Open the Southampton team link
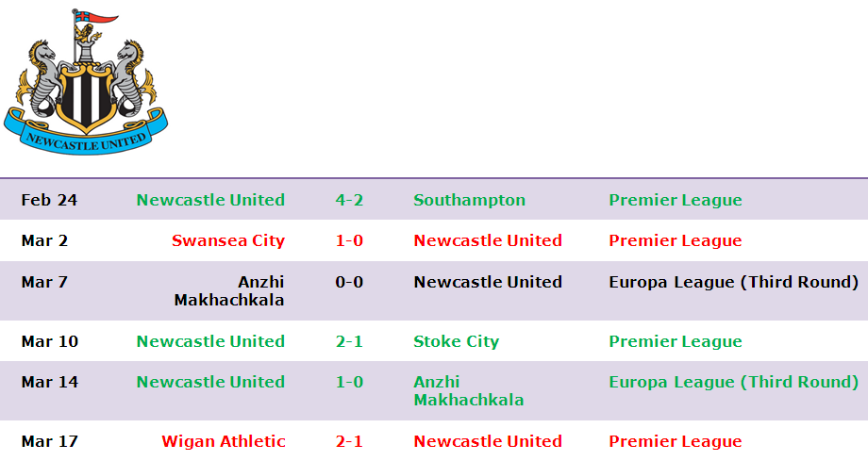 (470, 200)
